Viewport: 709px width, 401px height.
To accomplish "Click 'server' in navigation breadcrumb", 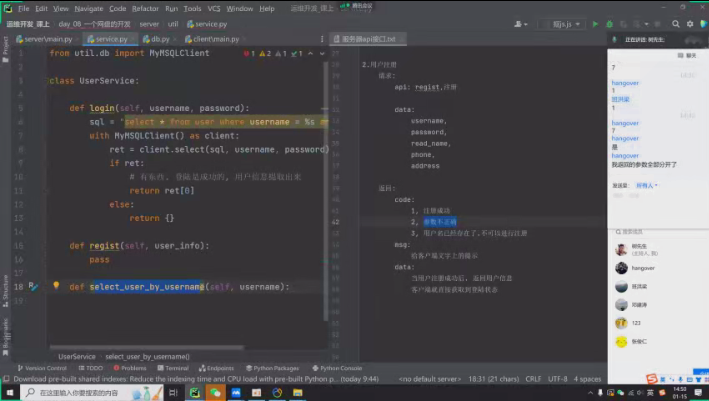I will (x=149, y=24).
